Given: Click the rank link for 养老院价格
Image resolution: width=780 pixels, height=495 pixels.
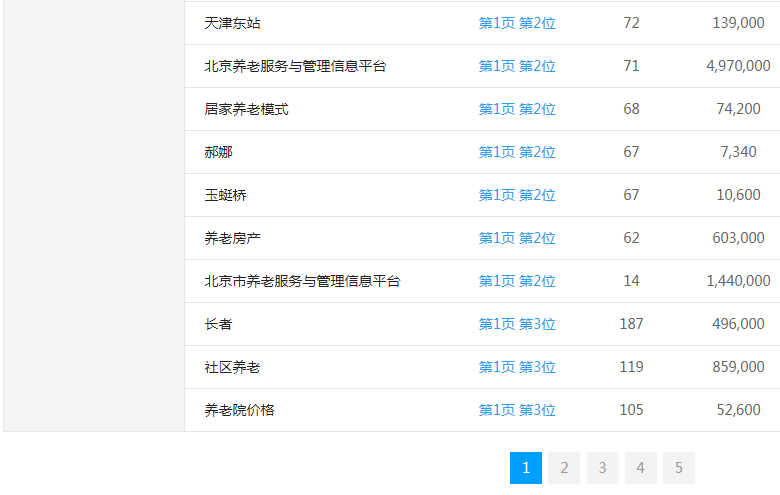Looking at the screenshot, I should coord(517,410).
